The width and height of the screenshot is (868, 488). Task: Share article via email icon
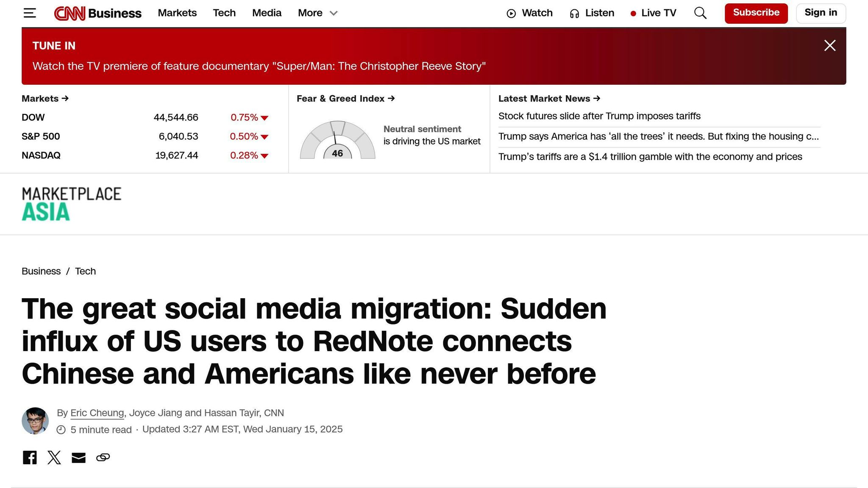pos(78,457)
